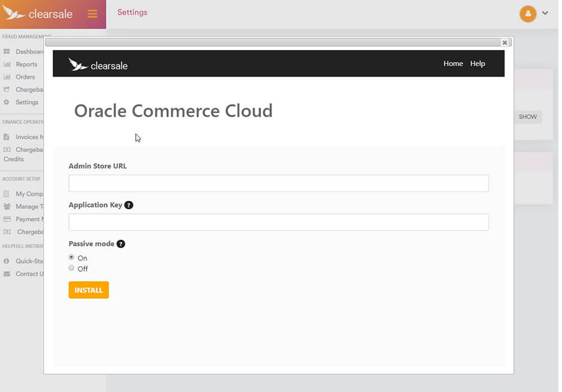The width and height of the screenshot is (562, 392).
Task: Open Help in the dialog navigation bar
Action: (x=478, y=63)
